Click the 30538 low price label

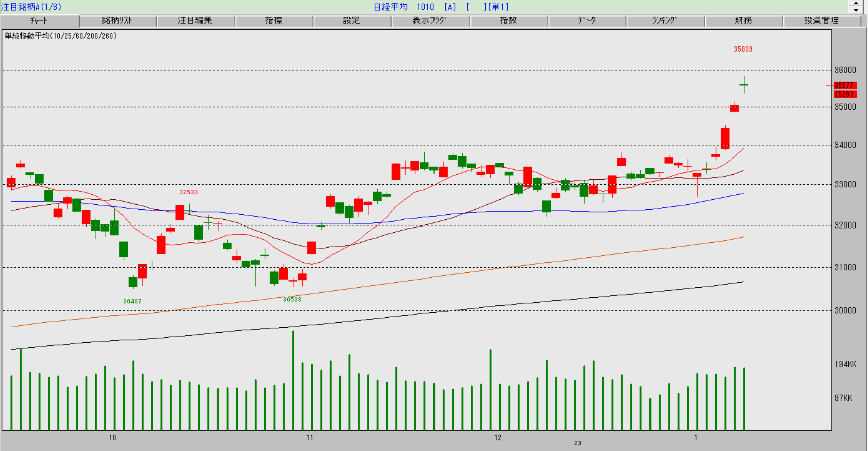pos(292,299)
